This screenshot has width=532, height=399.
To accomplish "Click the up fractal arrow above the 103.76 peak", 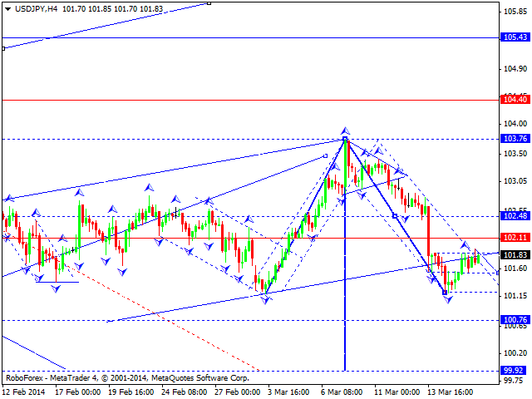I will click(345, 131).
